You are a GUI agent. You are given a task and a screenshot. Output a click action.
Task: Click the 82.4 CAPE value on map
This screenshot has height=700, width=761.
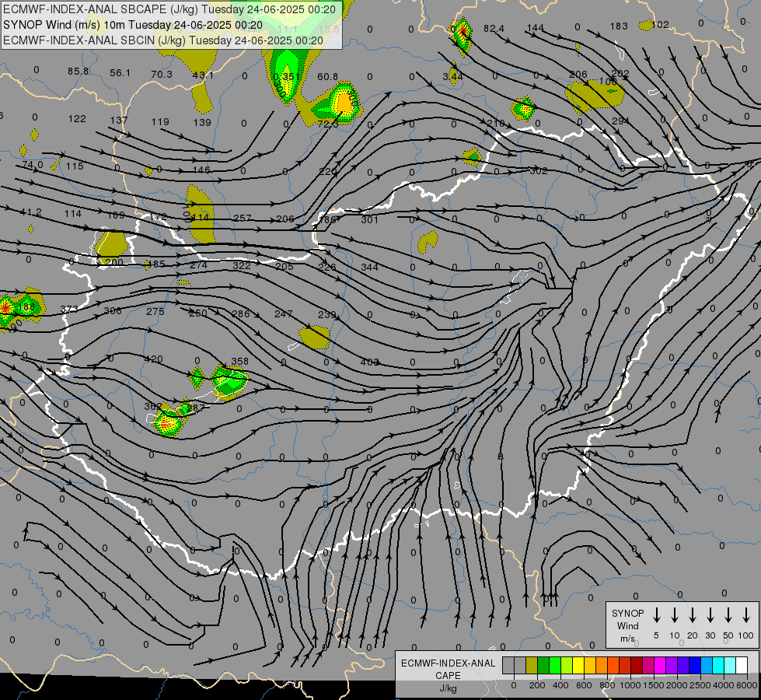click(494, 29)
